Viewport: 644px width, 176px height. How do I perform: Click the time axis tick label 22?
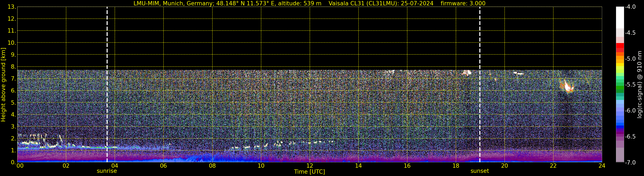point(553,166)
